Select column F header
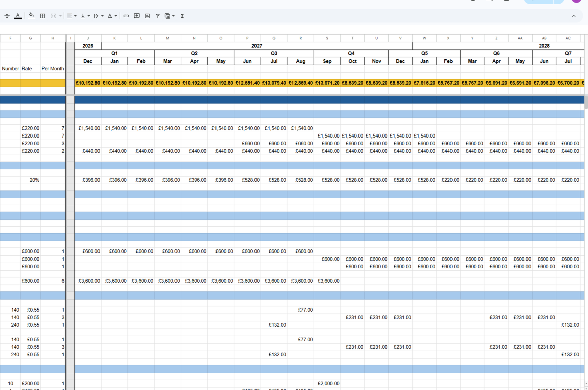The image size is (588, 390). (x=10, y=38)
